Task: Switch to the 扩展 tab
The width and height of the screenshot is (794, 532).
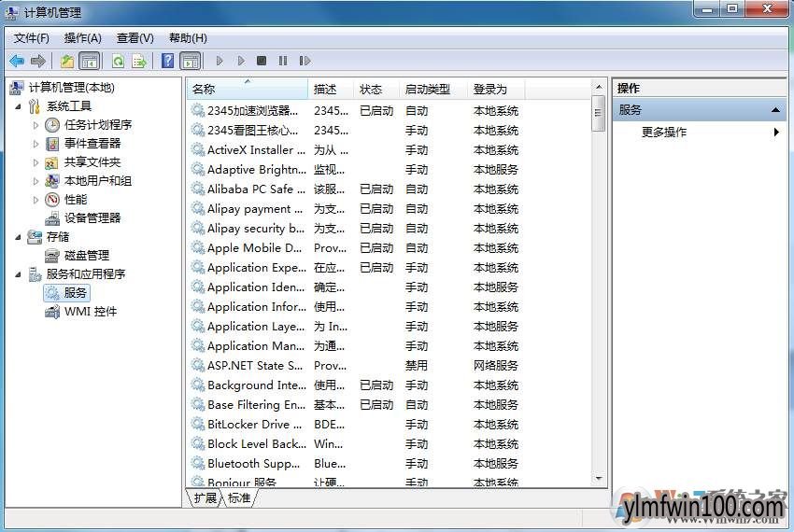Action: point(206,498)
